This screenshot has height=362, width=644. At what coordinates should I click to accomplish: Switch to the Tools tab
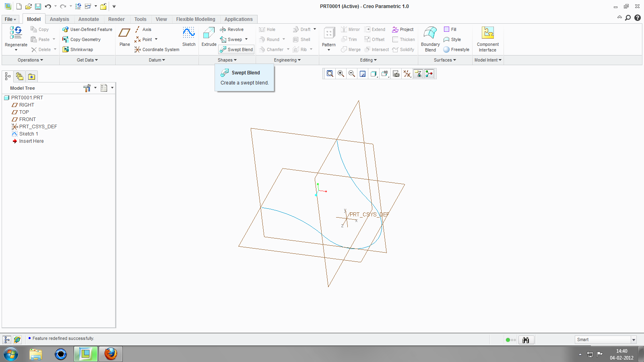(140, 19)
